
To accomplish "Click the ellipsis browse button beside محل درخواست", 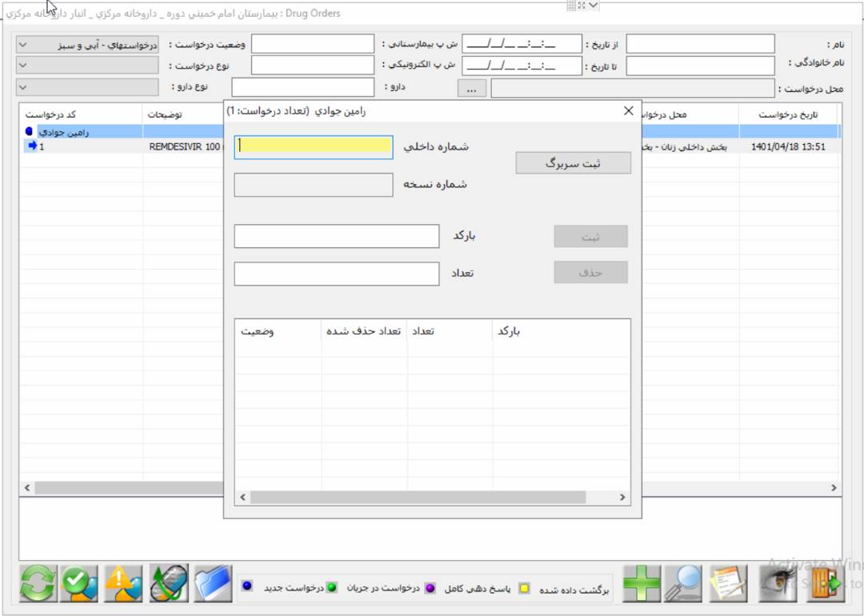I will tap(471, 89).
